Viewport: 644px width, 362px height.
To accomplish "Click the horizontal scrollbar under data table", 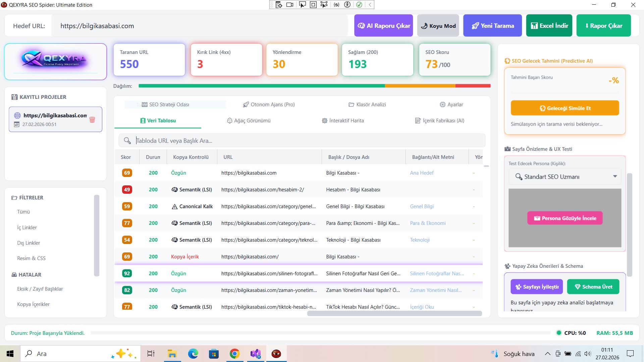I will [394, 313].
